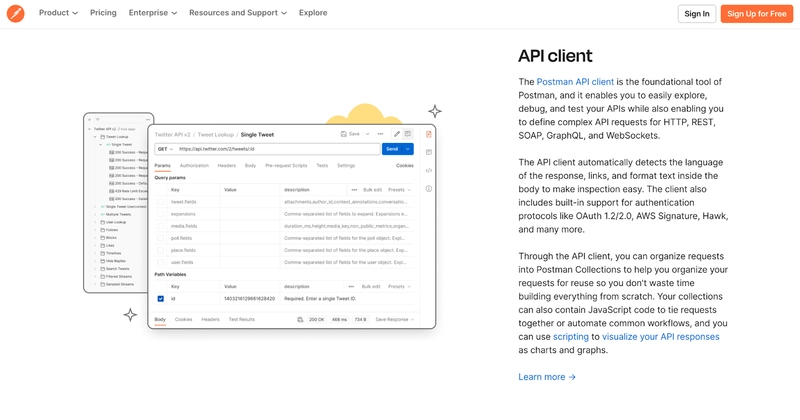The image size is (800, 420).
Task: Click Sign Up for Free button
Action: pyautogui.click(x=757, y=14)
